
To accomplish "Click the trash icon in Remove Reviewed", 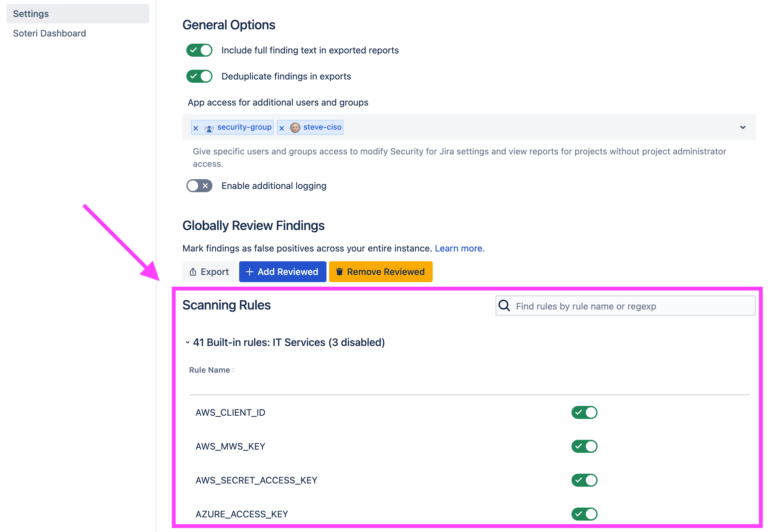I will coord(339,272).
